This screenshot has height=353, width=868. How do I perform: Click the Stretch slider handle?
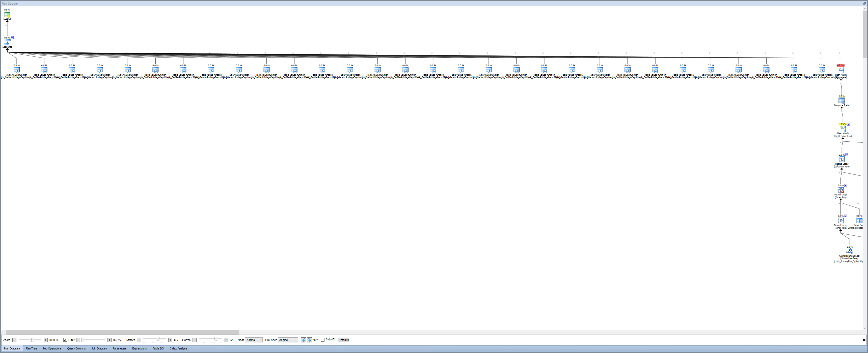[x=158, y=339]
